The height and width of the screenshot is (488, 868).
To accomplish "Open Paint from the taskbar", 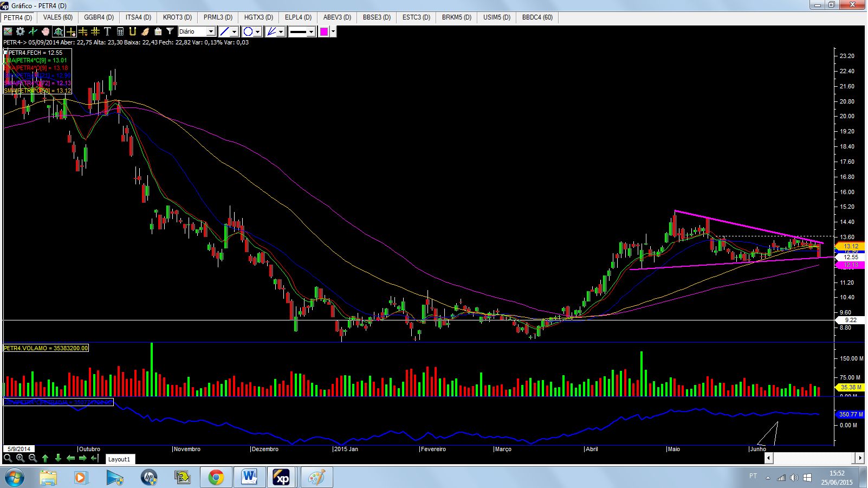I will coord(316,477).
